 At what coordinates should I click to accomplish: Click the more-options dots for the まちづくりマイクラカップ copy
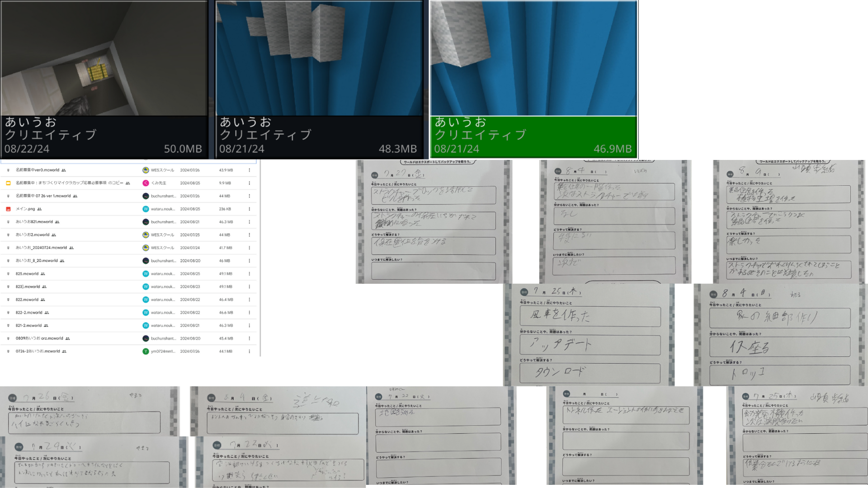pyautogui.click(x=249, y=183)
